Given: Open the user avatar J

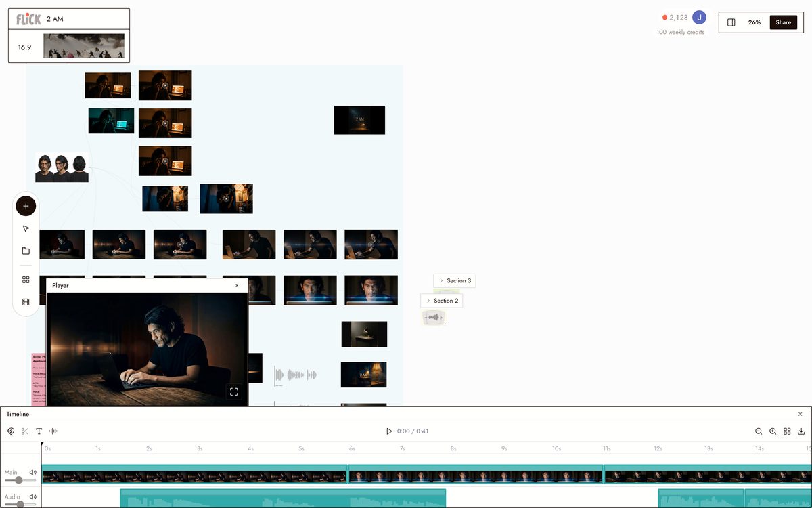Looking at the screenshot, I should [699, 18].
